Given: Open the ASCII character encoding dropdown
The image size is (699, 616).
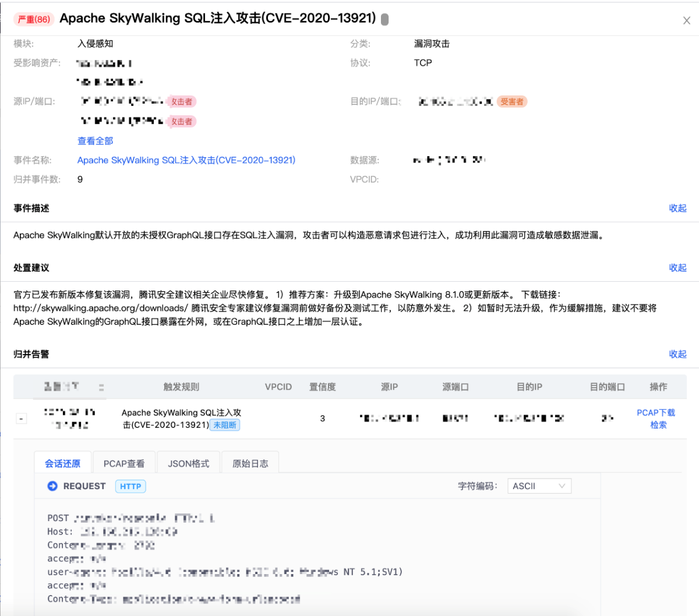Looking at the screenshot, I should [539, 486].
